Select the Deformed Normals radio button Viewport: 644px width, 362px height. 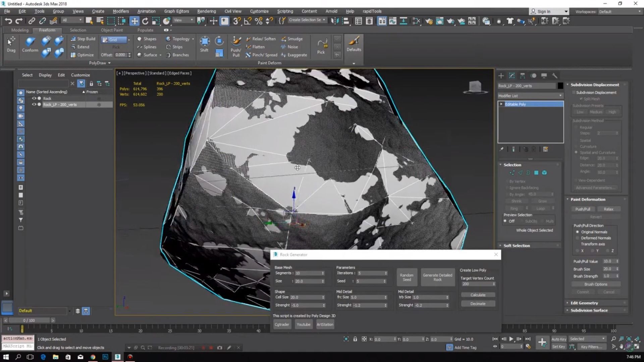[578, 238]
